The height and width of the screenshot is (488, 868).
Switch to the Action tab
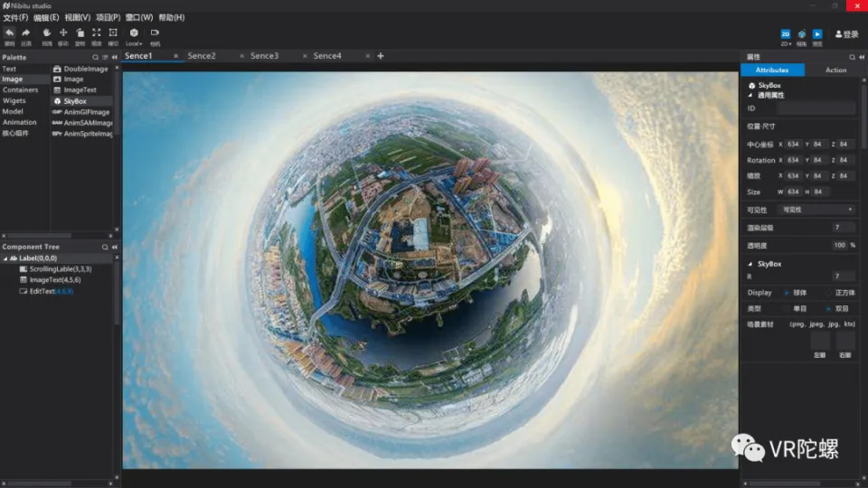point(835,70)
